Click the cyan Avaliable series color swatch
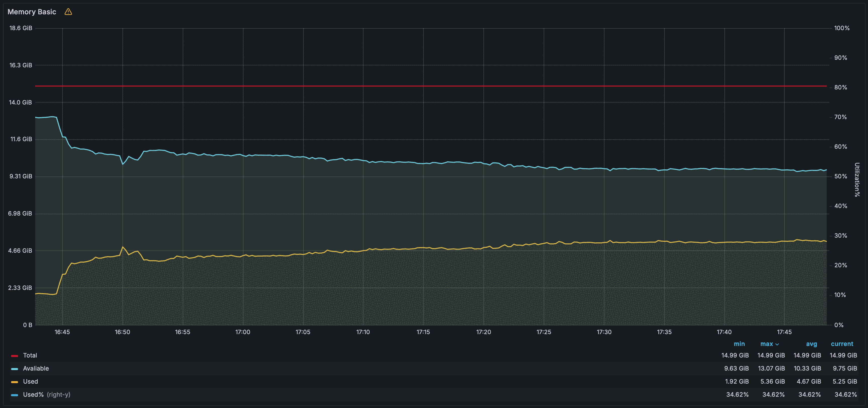The width and height of the screenshot is (868, 408). click(x=15, y=369)
